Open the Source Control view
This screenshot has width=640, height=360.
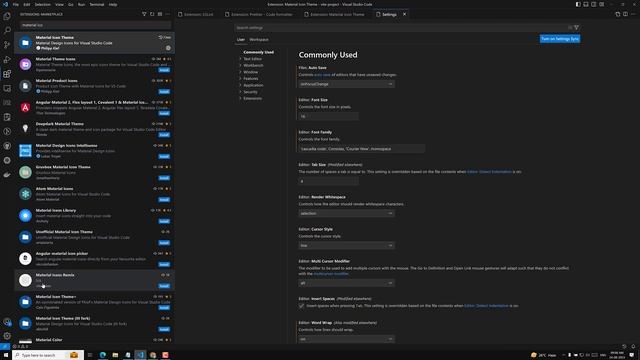pos(7,45)
